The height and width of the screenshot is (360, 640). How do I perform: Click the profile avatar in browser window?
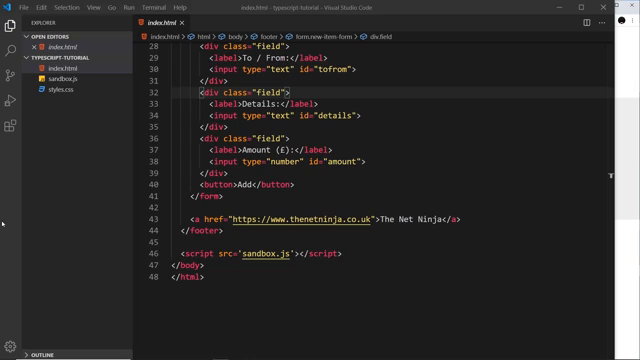coord(622,20)
